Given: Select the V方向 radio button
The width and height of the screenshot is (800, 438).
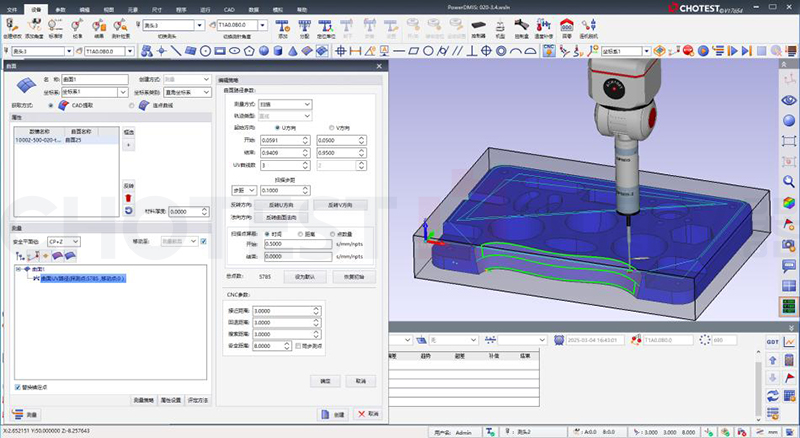Looking at the screenshot, I should click(x=331, y=128).
